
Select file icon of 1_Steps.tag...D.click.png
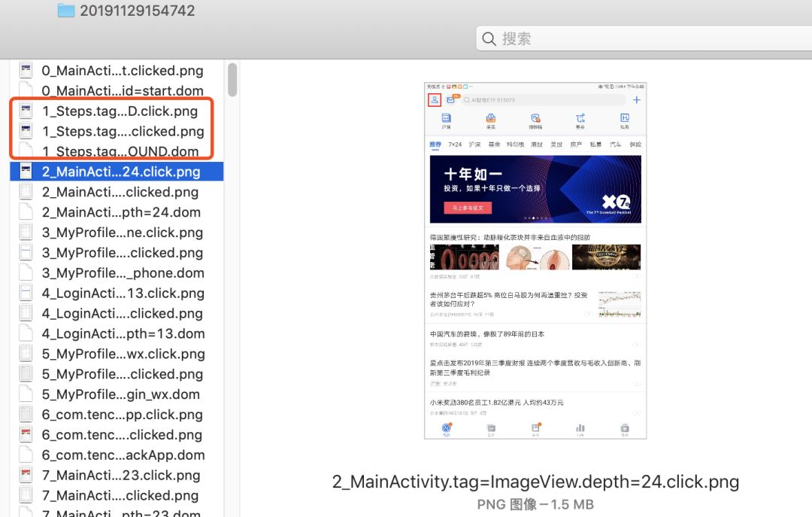[x=26, y=111]
